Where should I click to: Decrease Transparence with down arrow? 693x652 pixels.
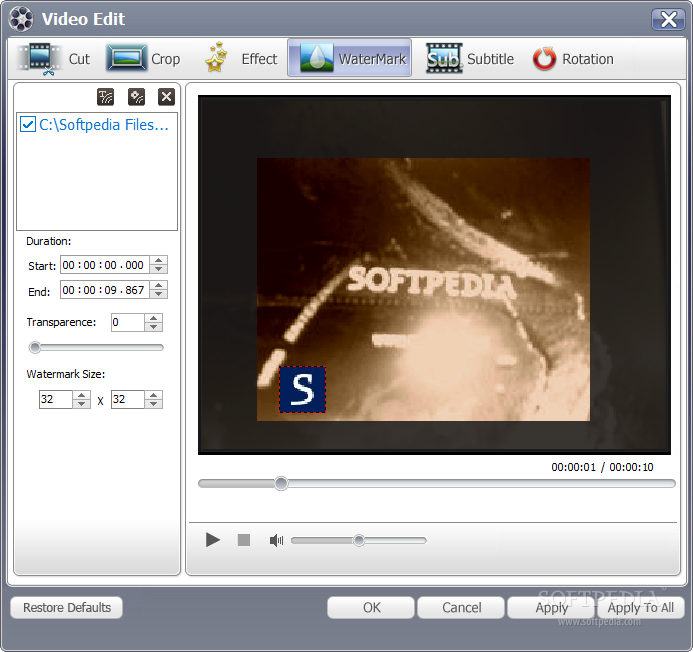[153, 327]
